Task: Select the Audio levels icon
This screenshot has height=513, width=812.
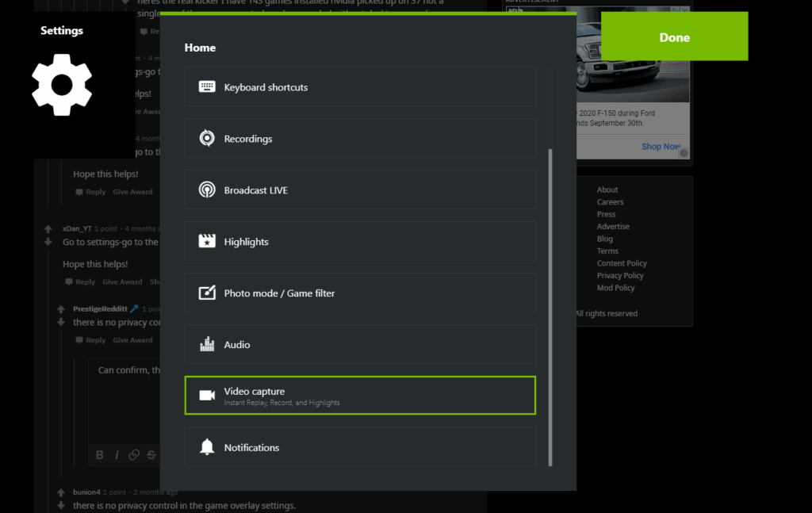Action: [207, 343]
